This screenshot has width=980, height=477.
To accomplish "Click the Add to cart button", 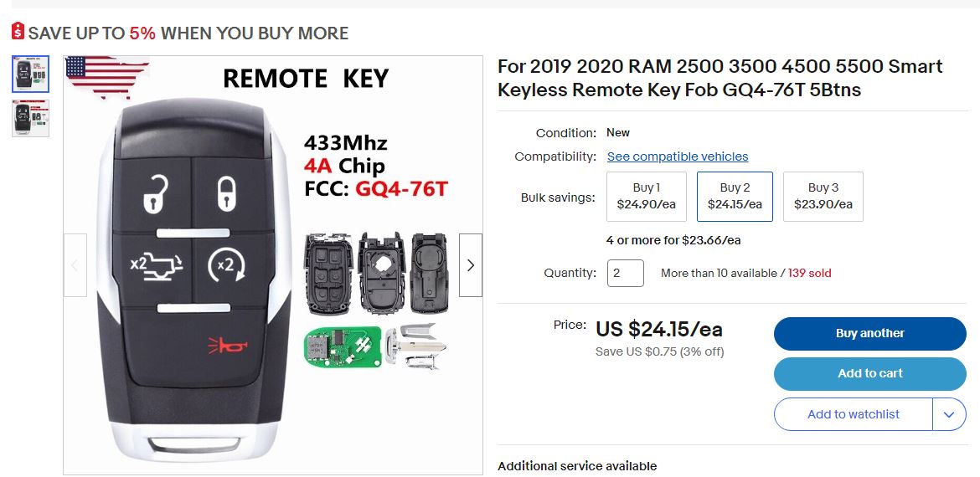I will click(x=869, y=374).
